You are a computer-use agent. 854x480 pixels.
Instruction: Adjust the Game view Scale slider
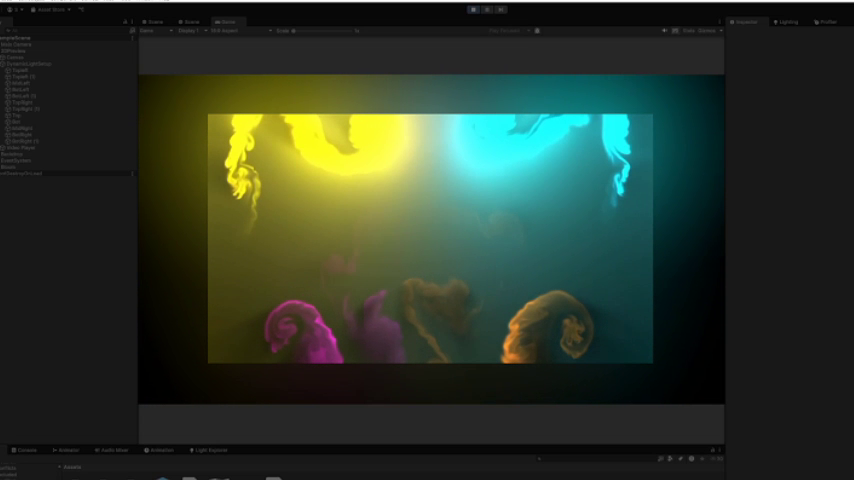(324, 31)
